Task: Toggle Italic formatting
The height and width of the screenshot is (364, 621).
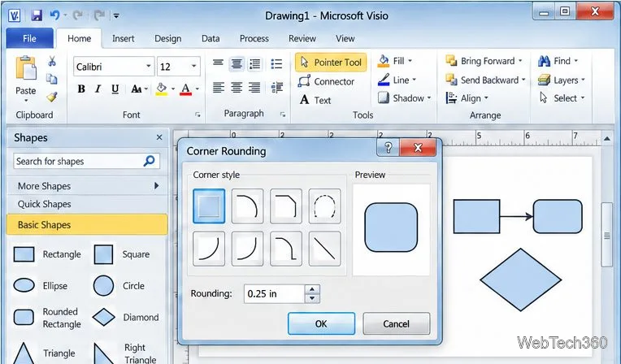Action: 98,89
